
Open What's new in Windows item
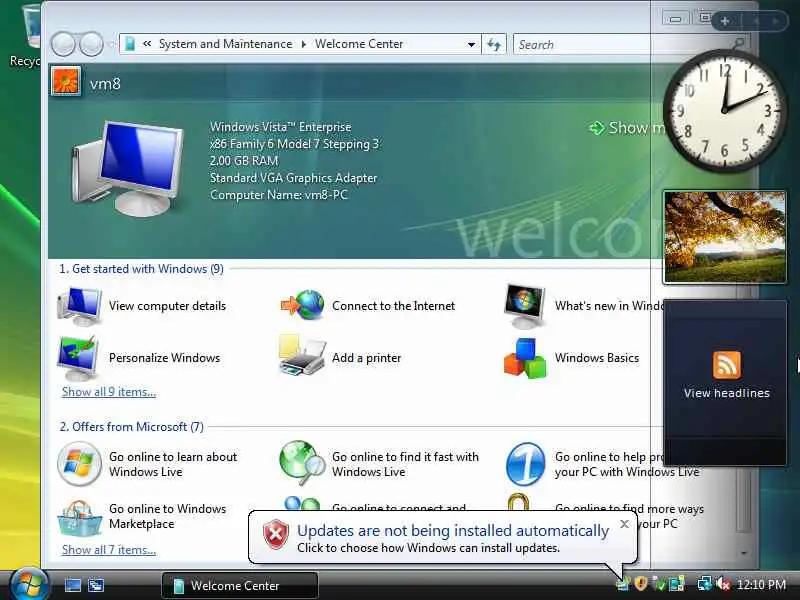click(x=584, y=306)
